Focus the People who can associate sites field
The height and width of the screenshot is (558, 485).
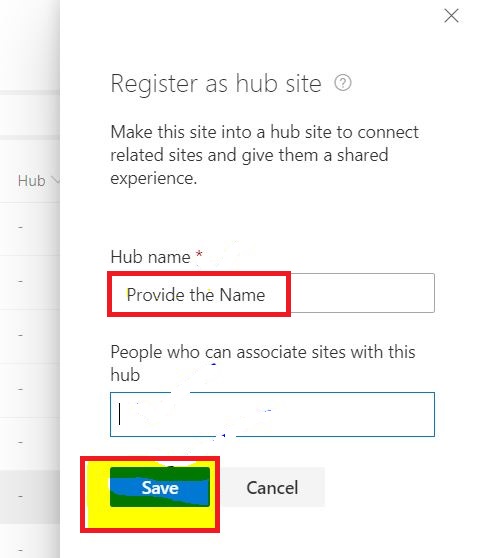(x=272, y=414)
